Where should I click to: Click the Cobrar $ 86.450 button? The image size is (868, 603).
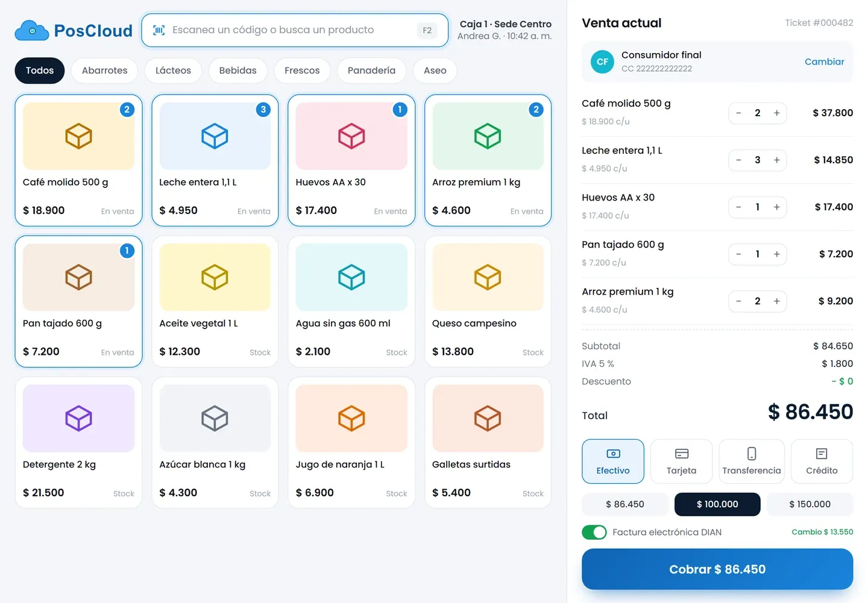[x=717, y=569]
